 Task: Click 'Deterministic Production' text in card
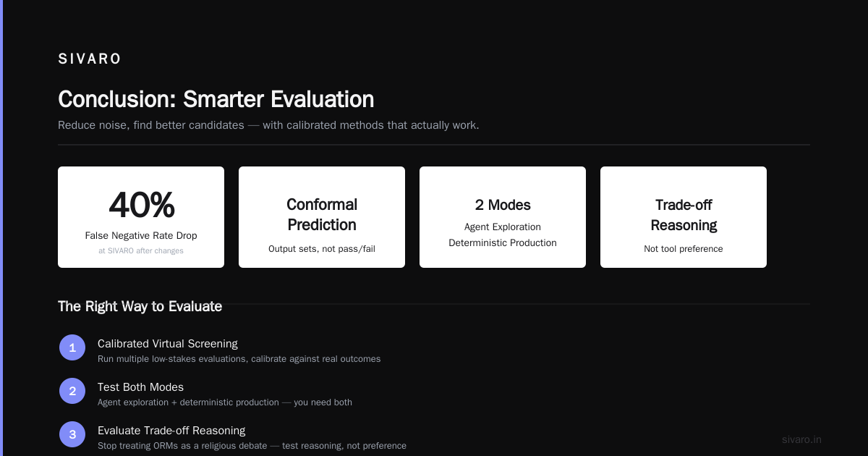[x=503, y=243]
